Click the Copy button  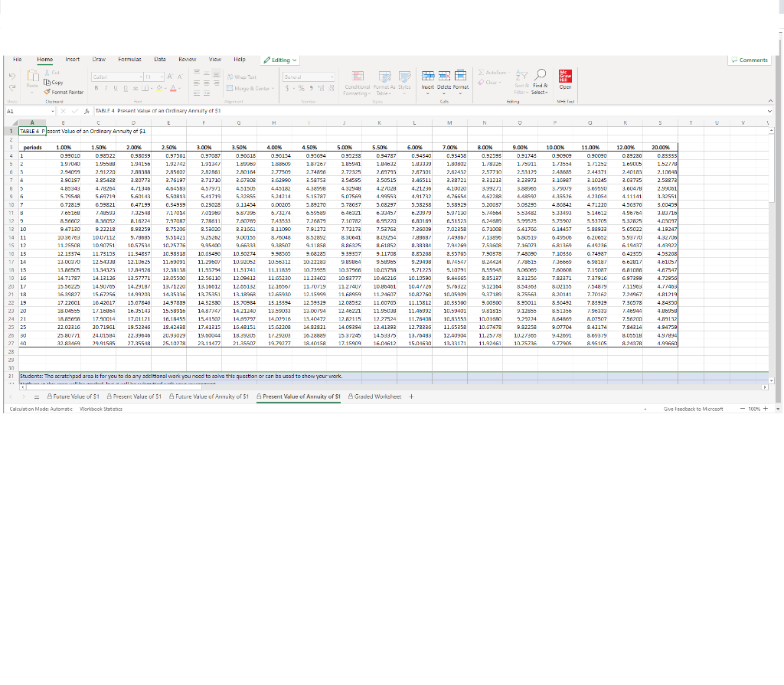click(x=53, y=83)
